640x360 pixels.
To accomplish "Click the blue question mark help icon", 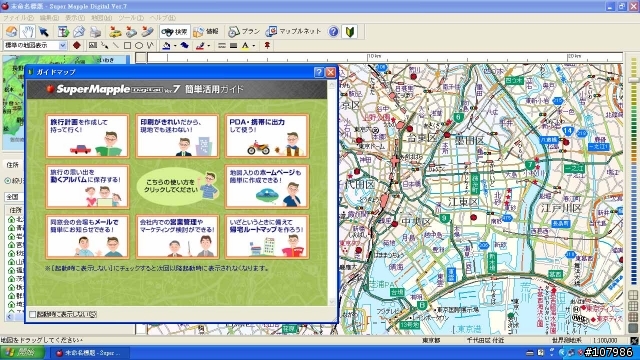I will [333, 31].
